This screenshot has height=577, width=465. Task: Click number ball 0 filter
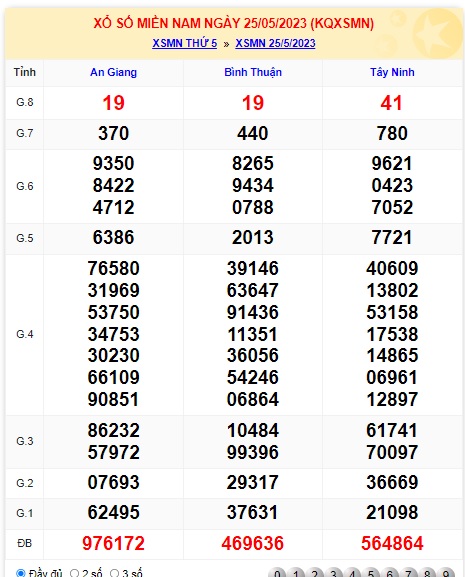pyautogui.click(x=277, y=573)
